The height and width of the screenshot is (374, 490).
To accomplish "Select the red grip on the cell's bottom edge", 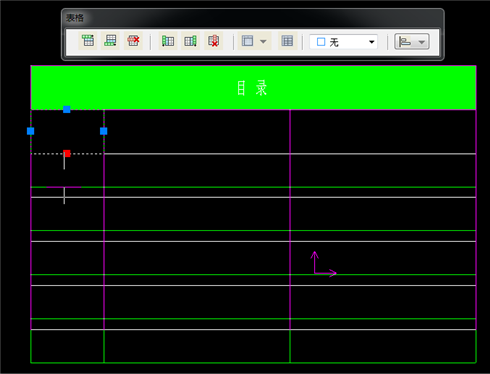I will 67,153.
